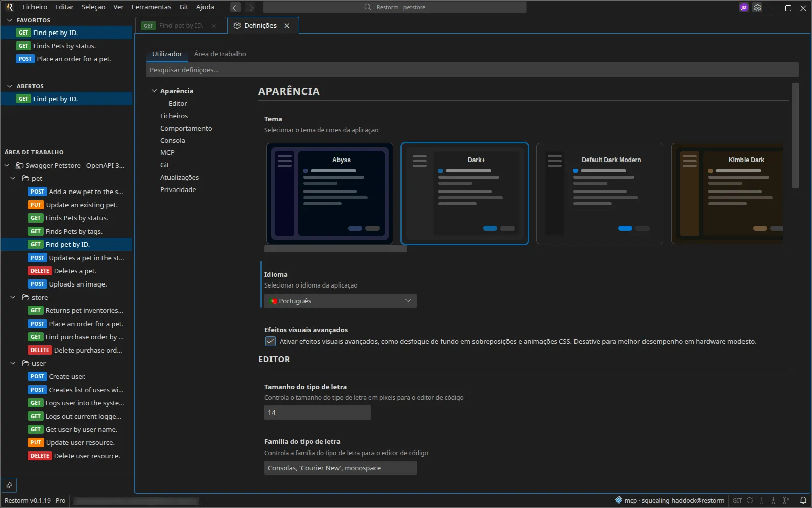
Task: Click the Swagger Petstore collection icon
Action: (x=19, y=165)
